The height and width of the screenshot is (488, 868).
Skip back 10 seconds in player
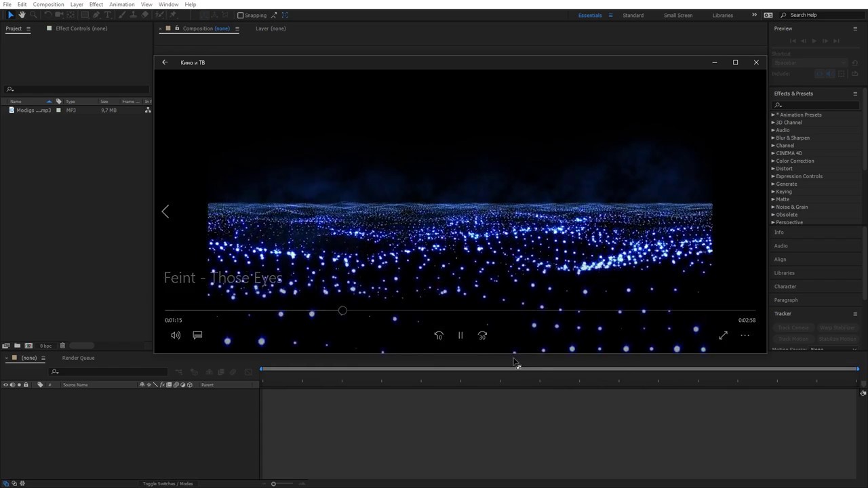(439, 335)
